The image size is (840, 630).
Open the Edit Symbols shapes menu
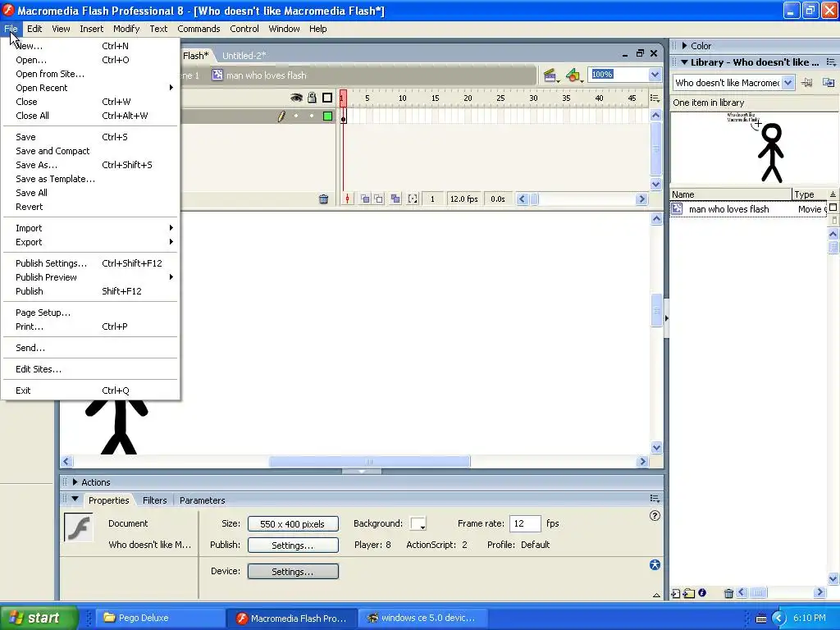[x=573, y=75]
